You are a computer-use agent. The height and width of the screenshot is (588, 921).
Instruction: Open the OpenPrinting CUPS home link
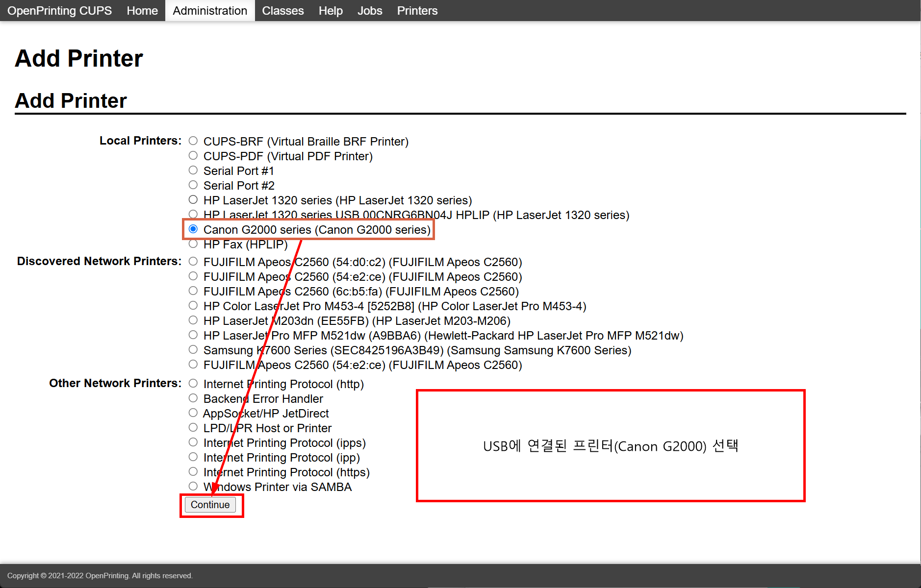click(59, 11)
